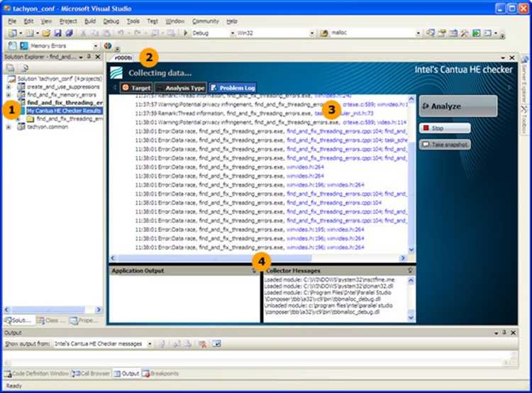This screenshot has height=393, width=532.
Task: Click the Find in Files icon beside malloc
Action: [324, 33]
